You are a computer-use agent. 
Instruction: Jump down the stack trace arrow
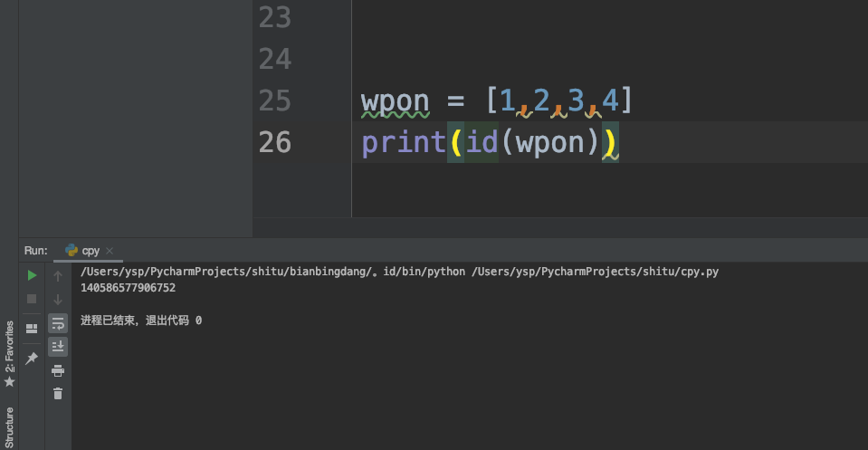58,300
